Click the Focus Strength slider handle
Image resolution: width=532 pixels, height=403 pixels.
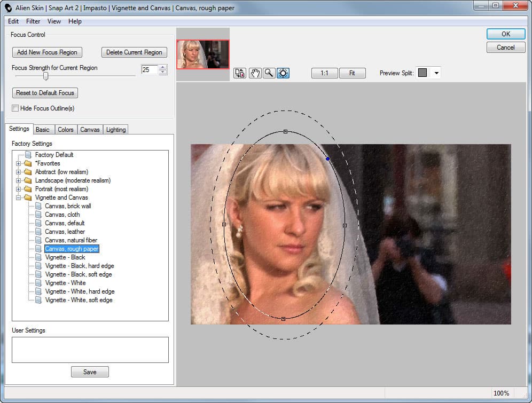click(45, 76)
